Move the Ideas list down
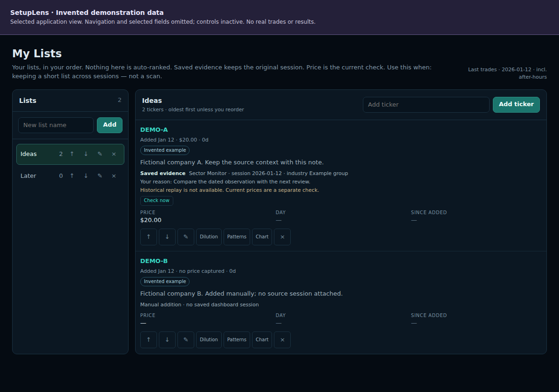This screenshot has width=559, height=392. pyautogui.click(x=86, y=154)
